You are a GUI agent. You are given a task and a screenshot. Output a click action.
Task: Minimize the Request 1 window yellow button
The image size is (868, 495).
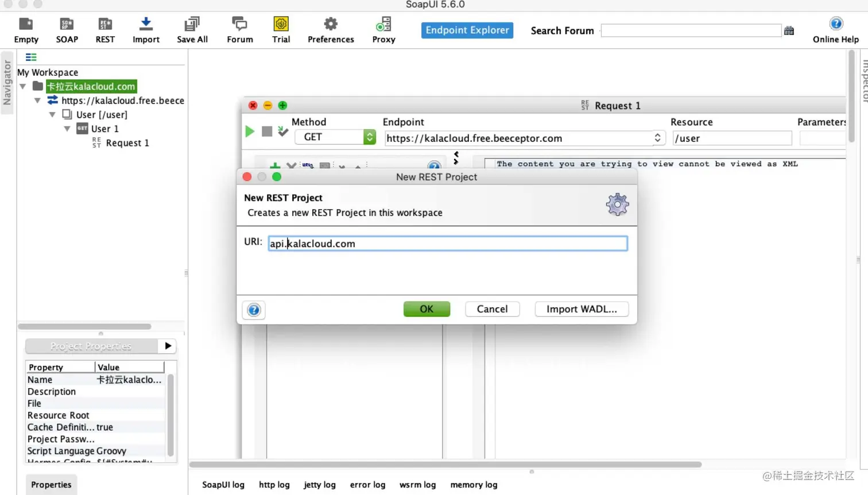pos(268,106)
